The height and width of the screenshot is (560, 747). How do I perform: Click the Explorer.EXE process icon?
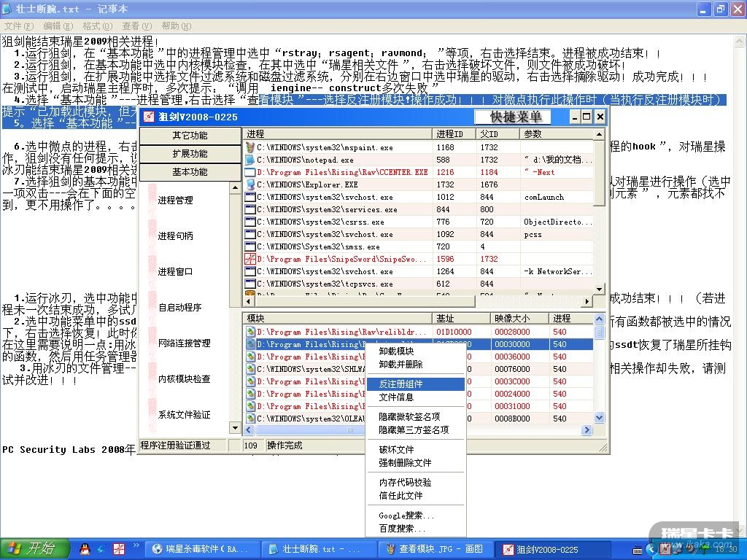point(250,184)
